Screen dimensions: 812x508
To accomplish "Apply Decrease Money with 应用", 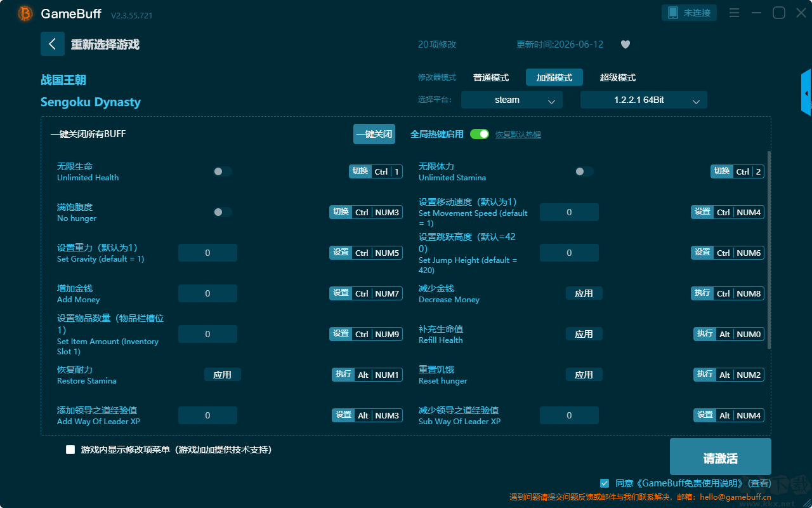I will 584,293.
